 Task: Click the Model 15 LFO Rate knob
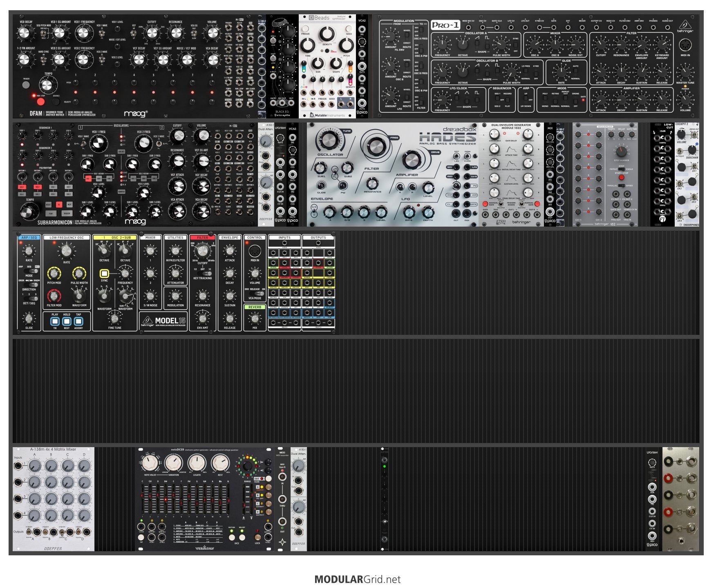coord(66,250)
